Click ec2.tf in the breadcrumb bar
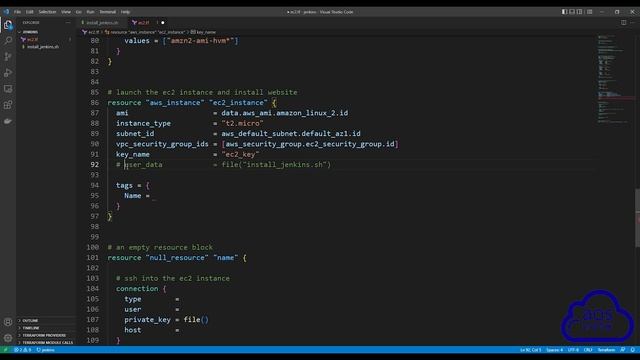The height and width of the screenshot is (360, 640). click(x=93, y=32)
